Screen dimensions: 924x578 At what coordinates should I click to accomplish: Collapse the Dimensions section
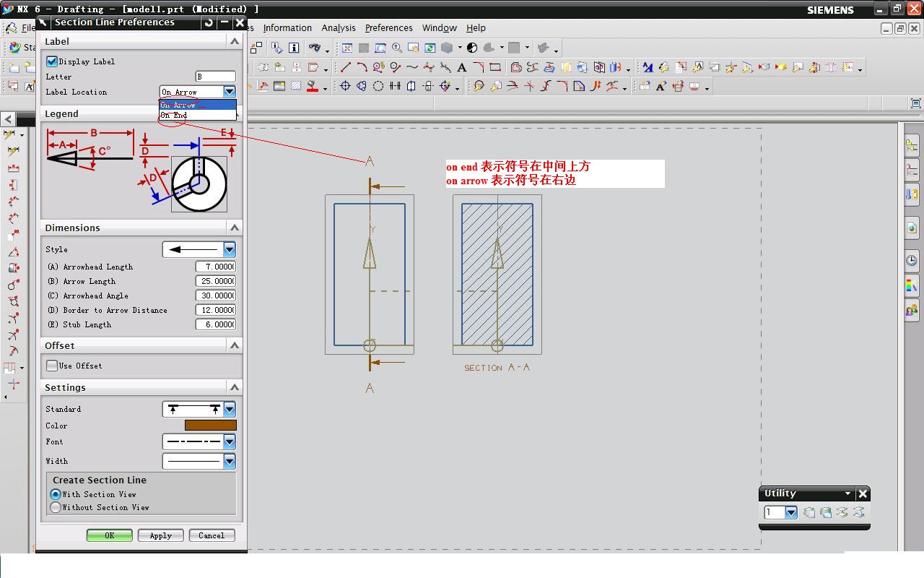[x=235, y=228]
